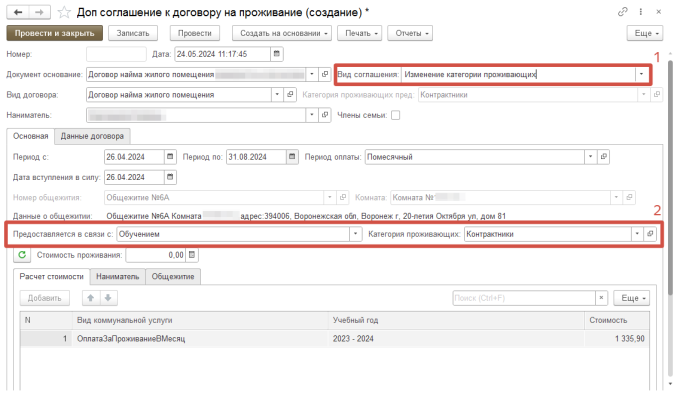Toggle the Члены семьи checkbox
The image size is (674, 397).
click(x=395, y=115)
